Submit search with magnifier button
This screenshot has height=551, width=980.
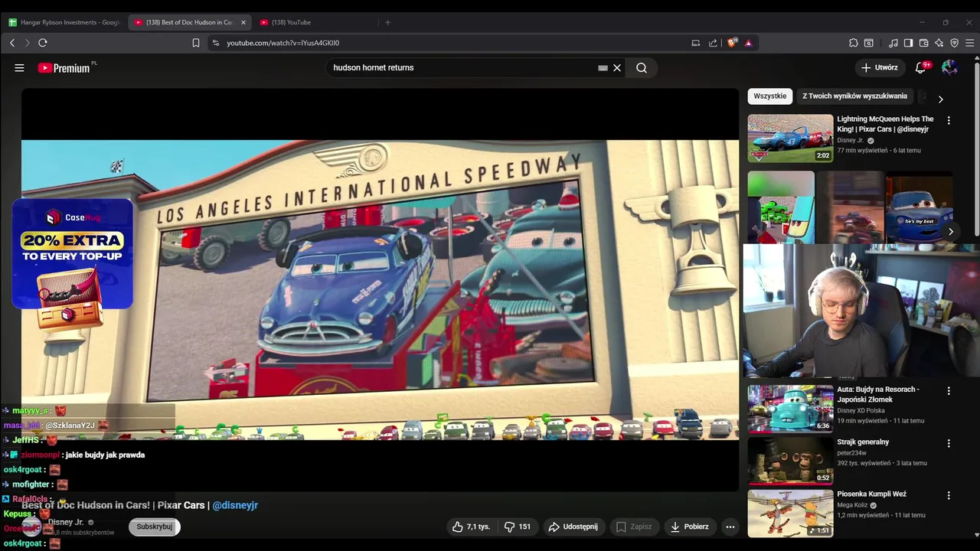(642, 68)
